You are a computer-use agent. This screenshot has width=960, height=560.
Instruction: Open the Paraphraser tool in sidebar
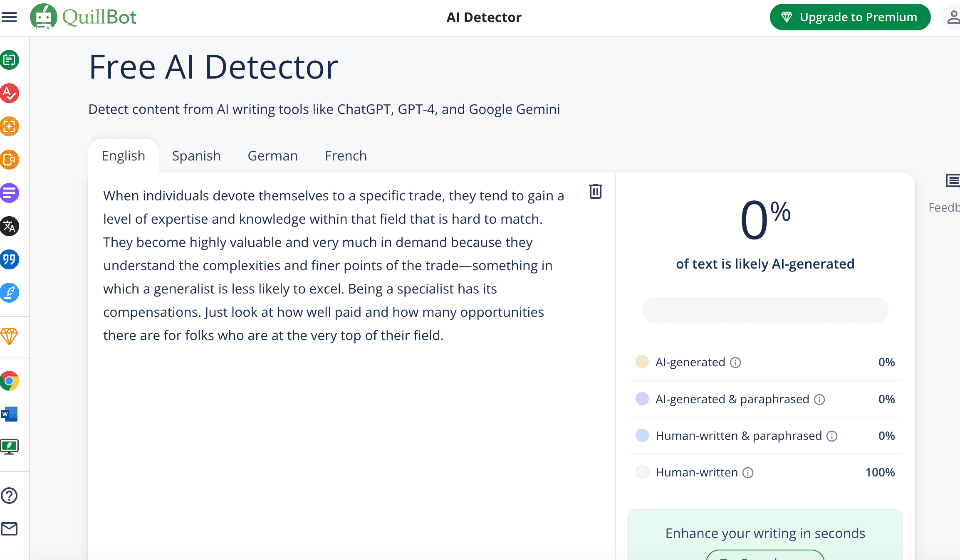click(x=10, y=60)
